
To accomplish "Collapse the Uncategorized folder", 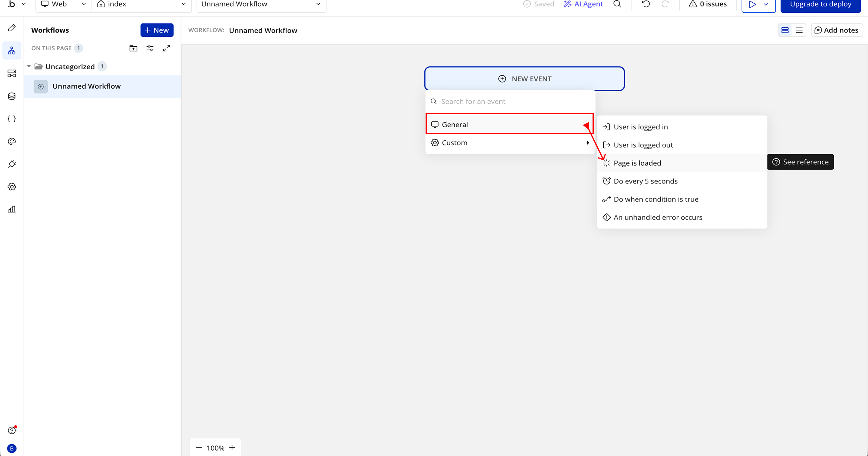I will click(x=29, y=66).
